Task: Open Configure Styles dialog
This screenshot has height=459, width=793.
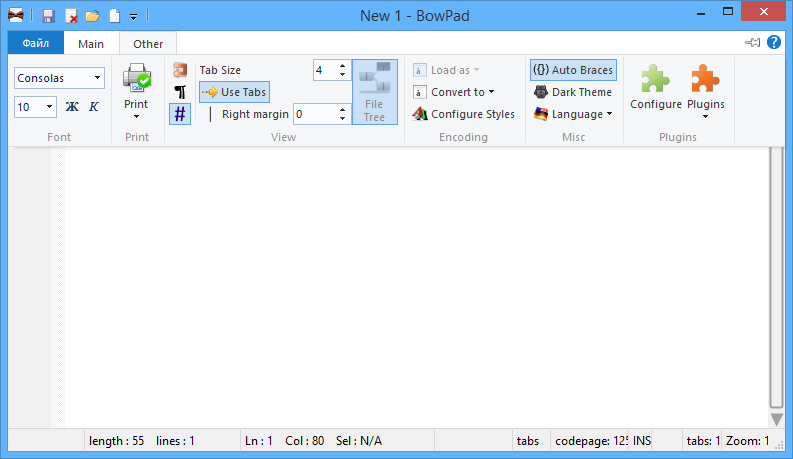Action: click(463, 114)
